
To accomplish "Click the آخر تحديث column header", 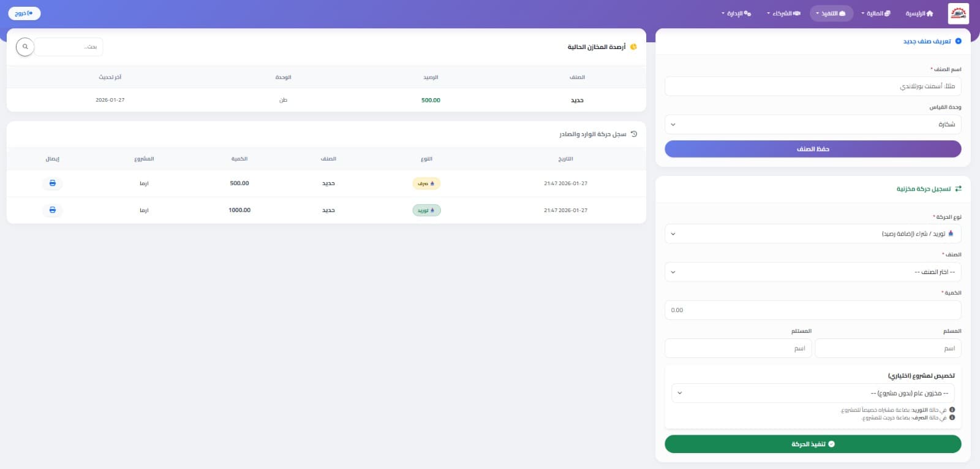I will 110,77.
